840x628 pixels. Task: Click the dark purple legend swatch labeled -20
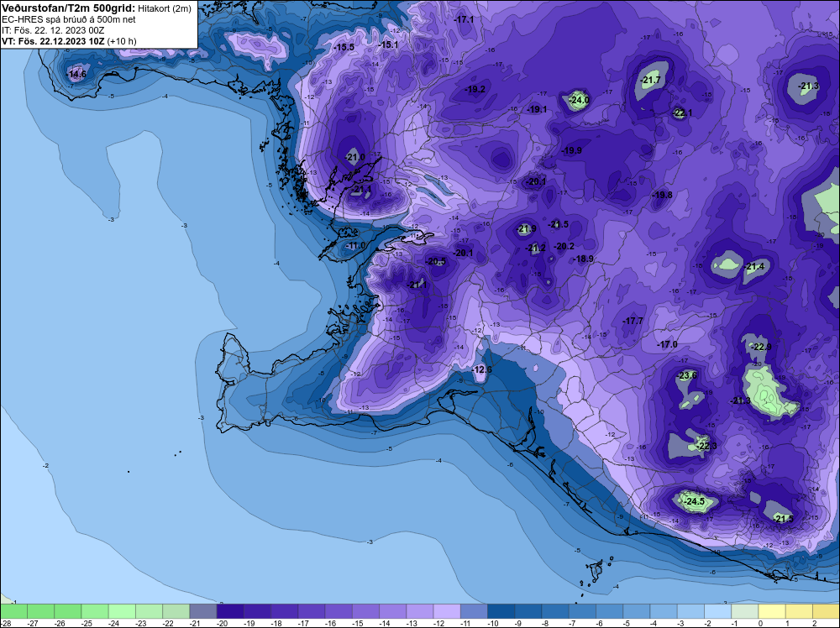pyautogui.click(x=230, y=611)
